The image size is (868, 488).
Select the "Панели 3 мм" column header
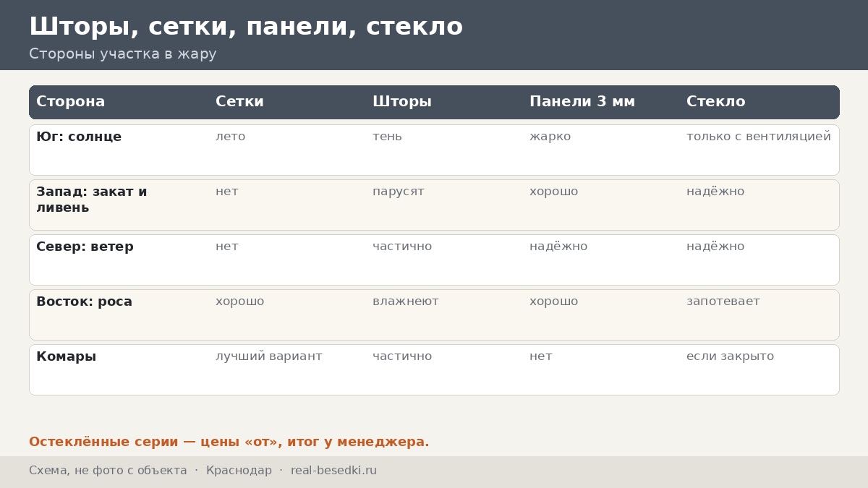pos(582,102)
